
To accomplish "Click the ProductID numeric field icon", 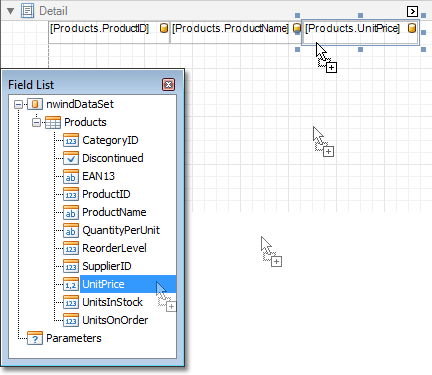I will 71,194.
